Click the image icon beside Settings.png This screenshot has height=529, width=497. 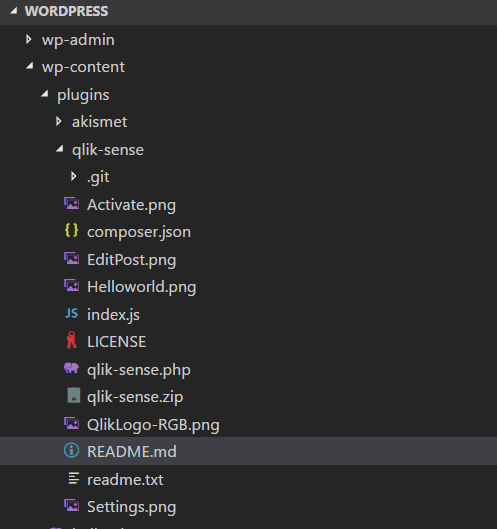tap(72, 505)
